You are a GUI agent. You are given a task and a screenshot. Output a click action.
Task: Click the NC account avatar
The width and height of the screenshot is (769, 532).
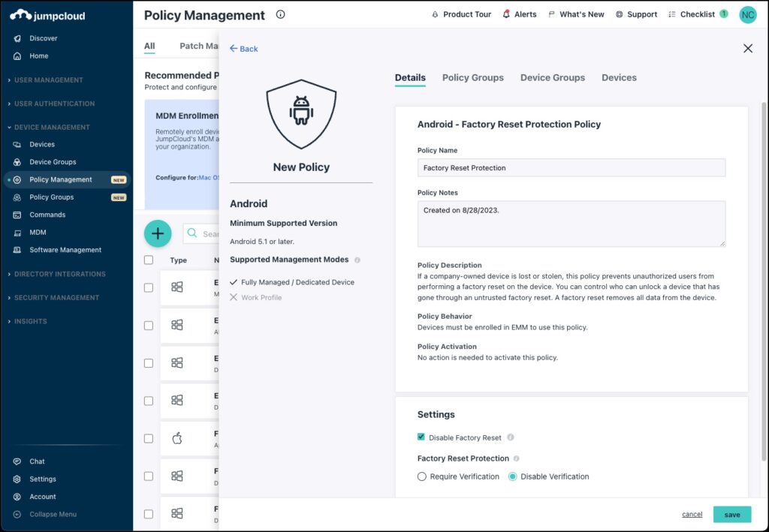pos(747,14)
